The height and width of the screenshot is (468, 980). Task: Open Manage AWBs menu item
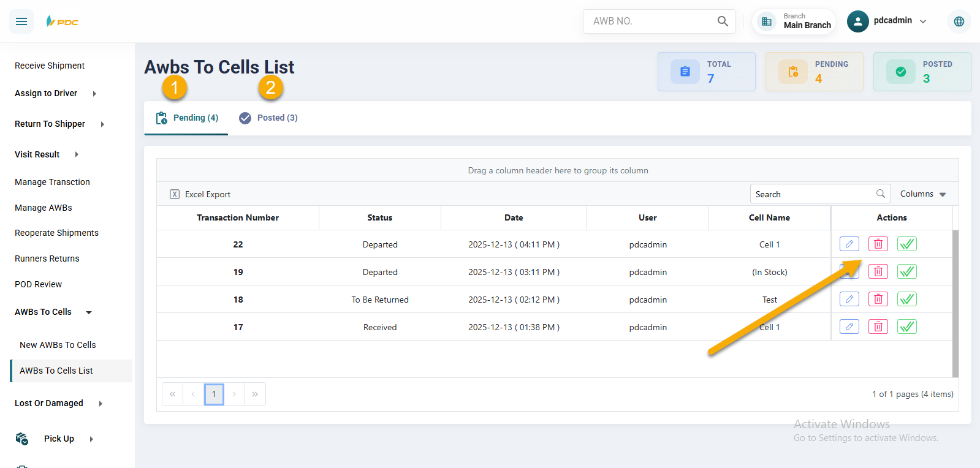pos(44,208)
